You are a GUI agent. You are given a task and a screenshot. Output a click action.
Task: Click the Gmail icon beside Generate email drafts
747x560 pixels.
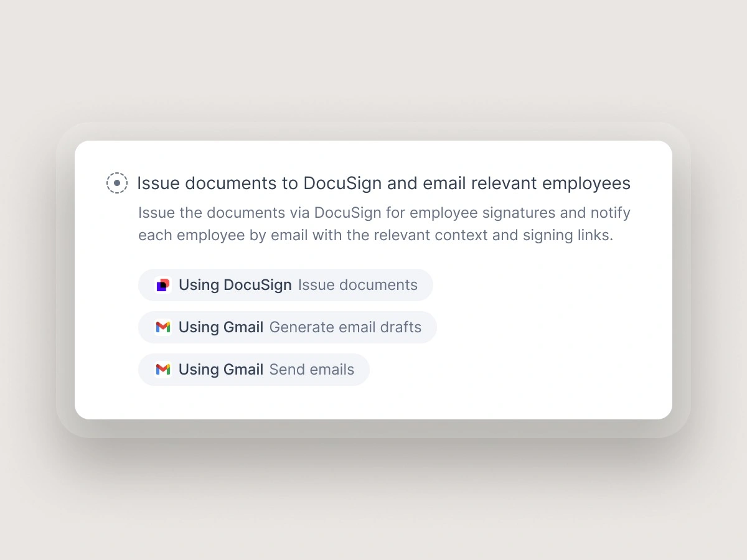click(x=163, y=327)
